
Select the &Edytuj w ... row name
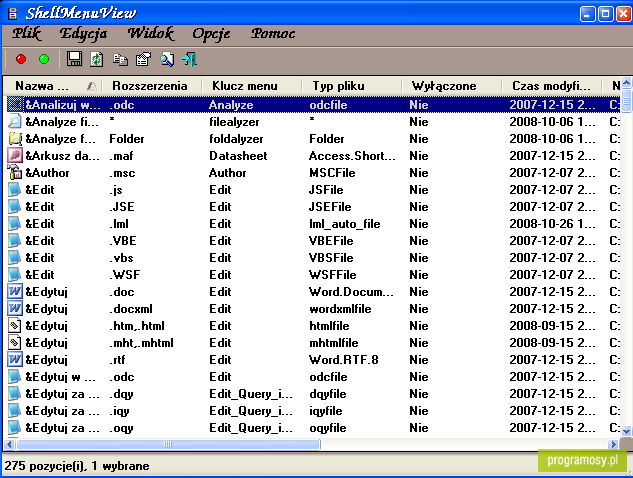pos(61,377)
